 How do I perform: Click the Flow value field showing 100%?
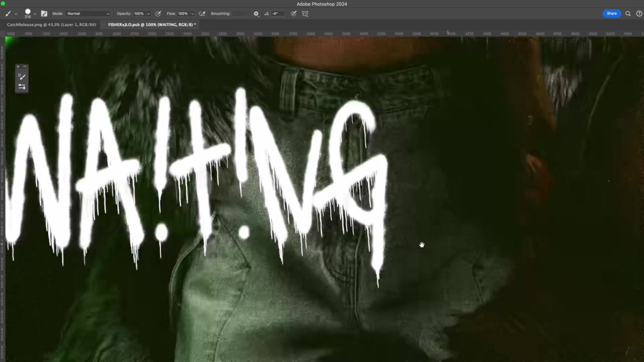coord(183,14)
